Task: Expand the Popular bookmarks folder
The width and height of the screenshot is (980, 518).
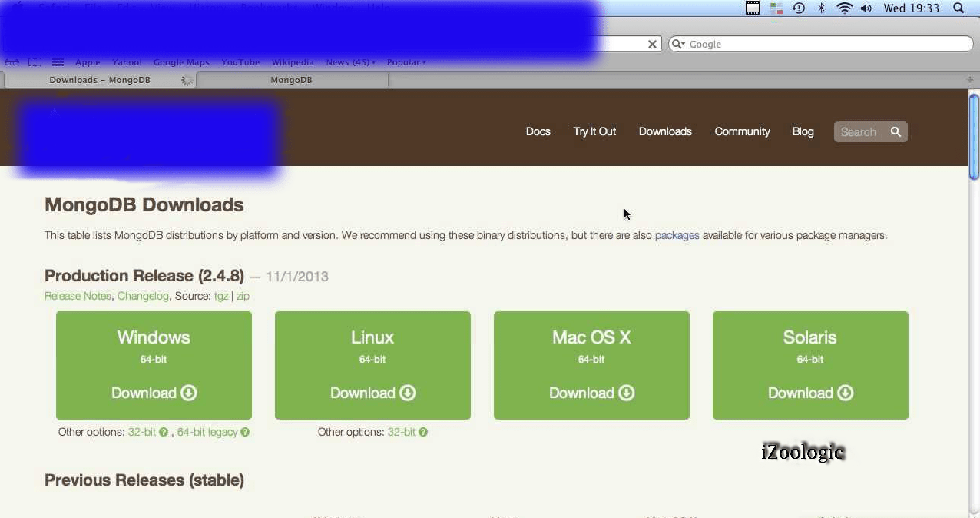Action: pos(407,62)
